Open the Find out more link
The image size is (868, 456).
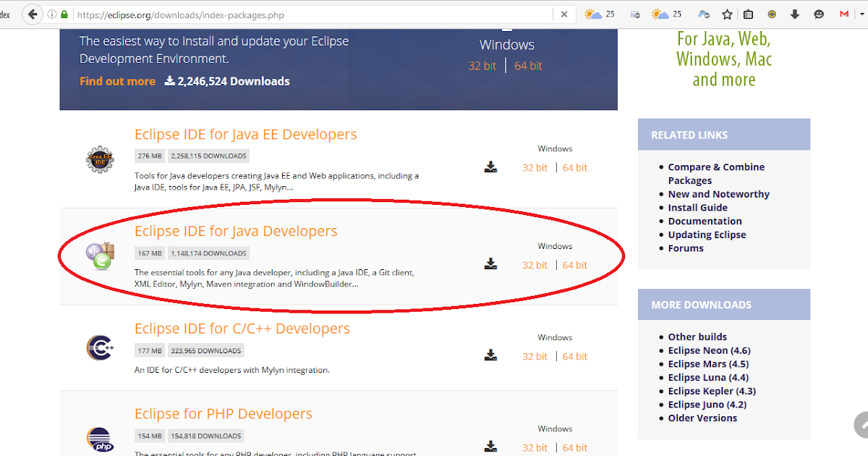coord(117,81)
